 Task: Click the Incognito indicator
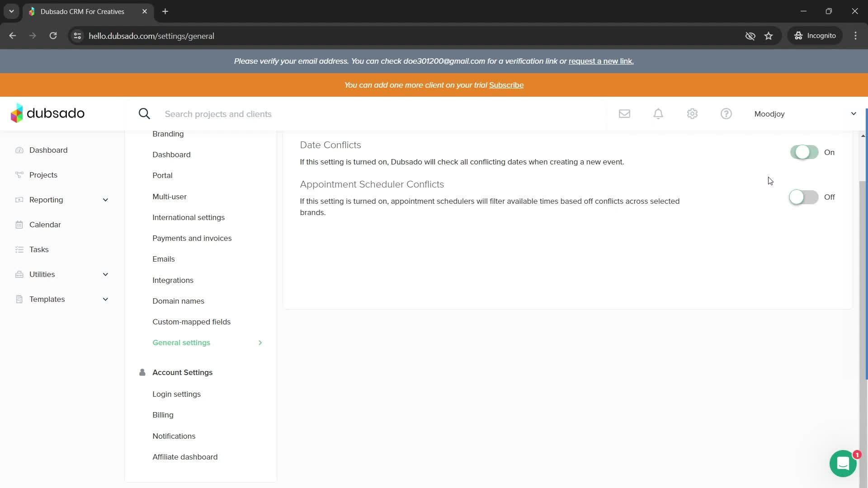coord(815,36)
